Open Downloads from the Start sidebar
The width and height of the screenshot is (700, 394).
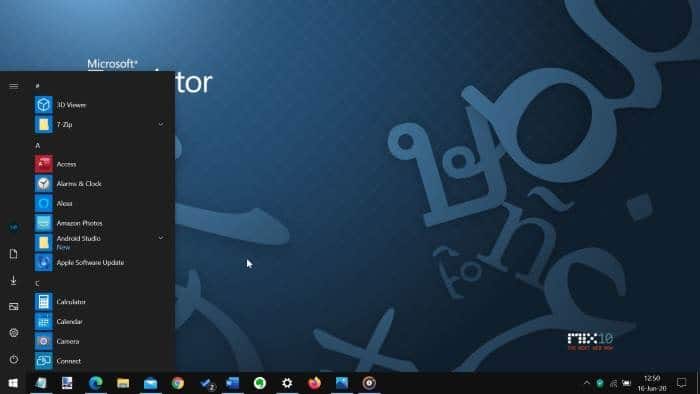[14, 280]
